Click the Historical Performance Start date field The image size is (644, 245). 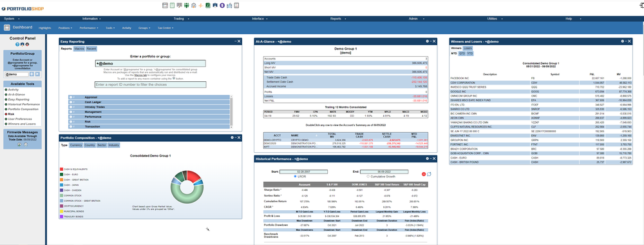pos(303,172)
